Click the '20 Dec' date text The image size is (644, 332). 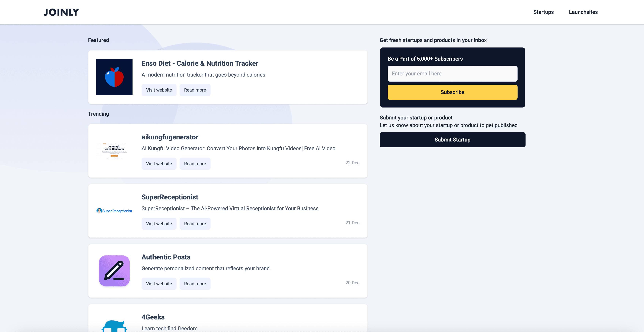click(352, 283)
